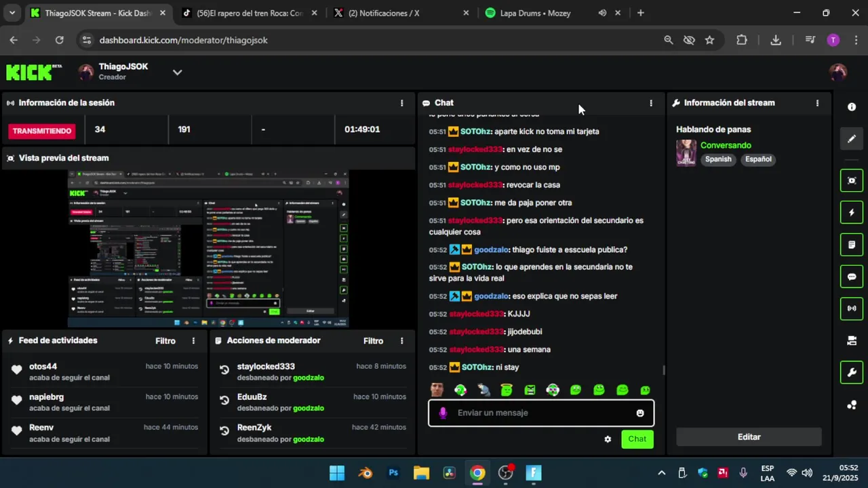Open the profile avatar menu top right
Screen dimensions: 868x488
click(x=838, y=72)
